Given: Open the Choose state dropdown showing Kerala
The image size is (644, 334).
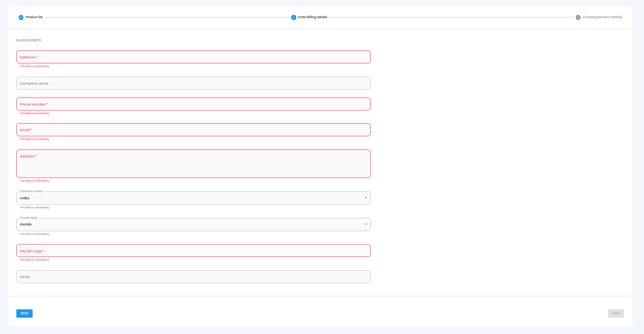Looking at the screenshot, I should tap(194, 224).
